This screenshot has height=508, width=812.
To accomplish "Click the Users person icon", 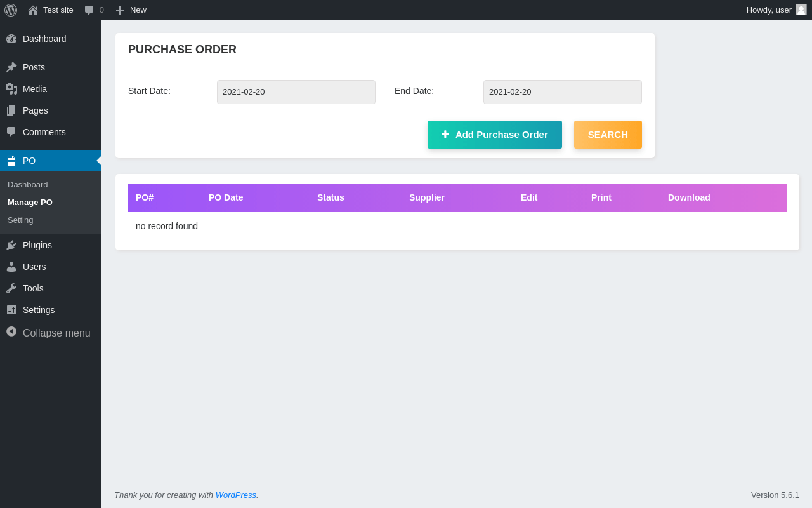I will click(11, 267).
